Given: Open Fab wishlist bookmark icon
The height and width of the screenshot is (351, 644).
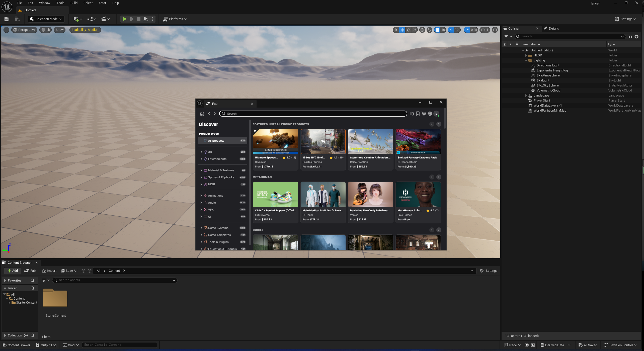Looking at the screenshot, I should click(418, 114).
